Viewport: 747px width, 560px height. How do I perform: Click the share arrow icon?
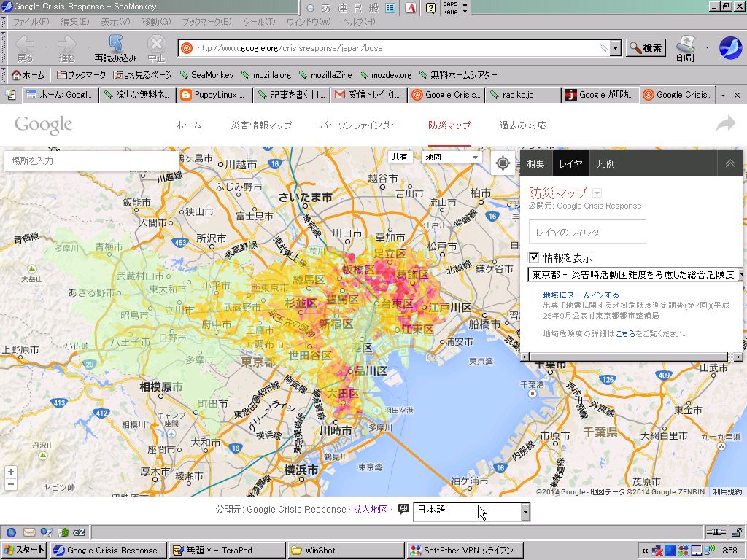point(726,124)
